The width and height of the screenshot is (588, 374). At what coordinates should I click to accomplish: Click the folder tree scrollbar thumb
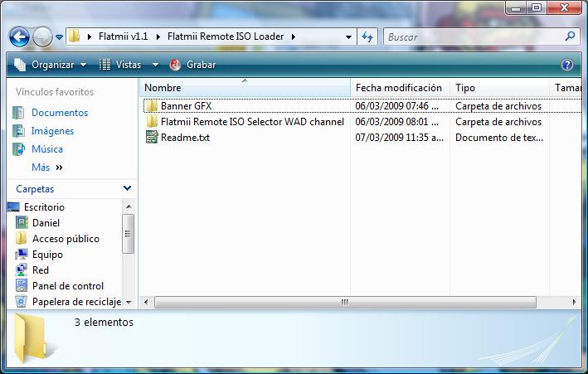click(129, 234)
